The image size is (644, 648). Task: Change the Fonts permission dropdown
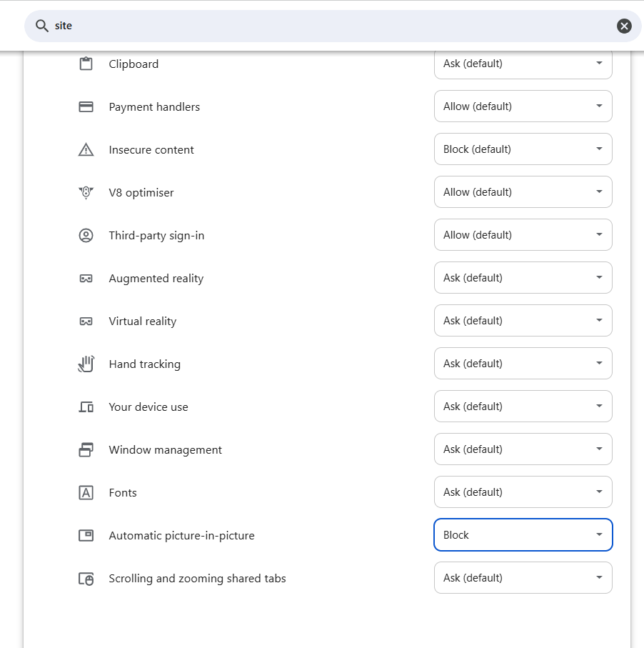click(523, 492)
